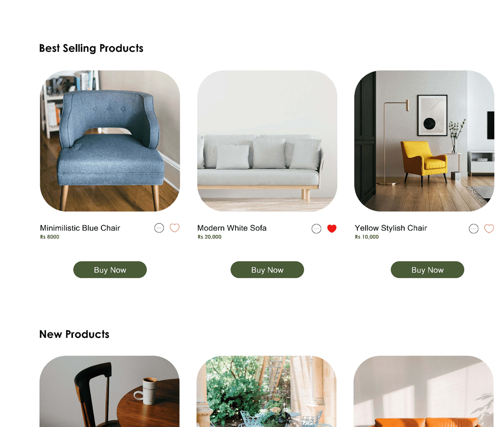Viewport: 504px width, 427px height.
Task: Buy Now button under Yellow Stylish Chair
Action: pos(427,270)
